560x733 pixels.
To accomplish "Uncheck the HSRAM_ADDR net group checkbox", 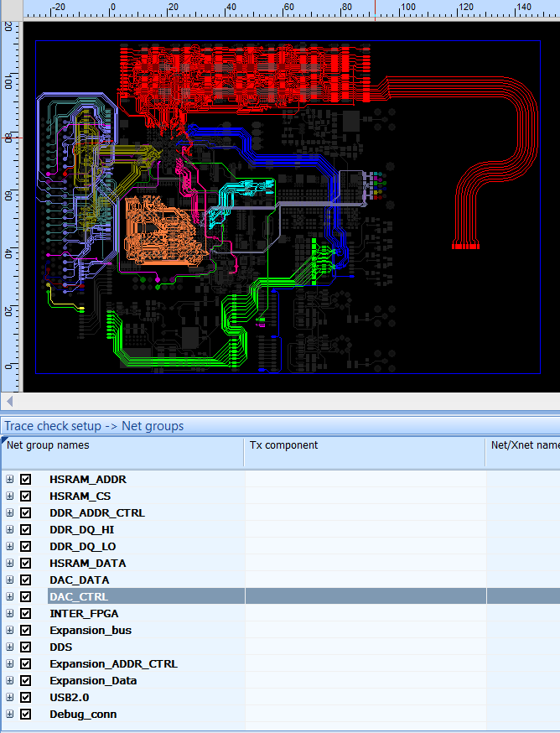I will (x=25, y=480).
